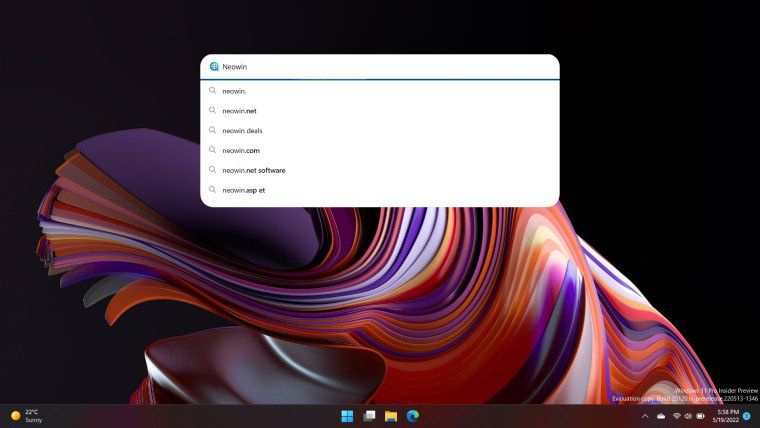
Task: Pick the 'neowin deals' suggestion
Action: pyautogui.click(x=243, y=131)
